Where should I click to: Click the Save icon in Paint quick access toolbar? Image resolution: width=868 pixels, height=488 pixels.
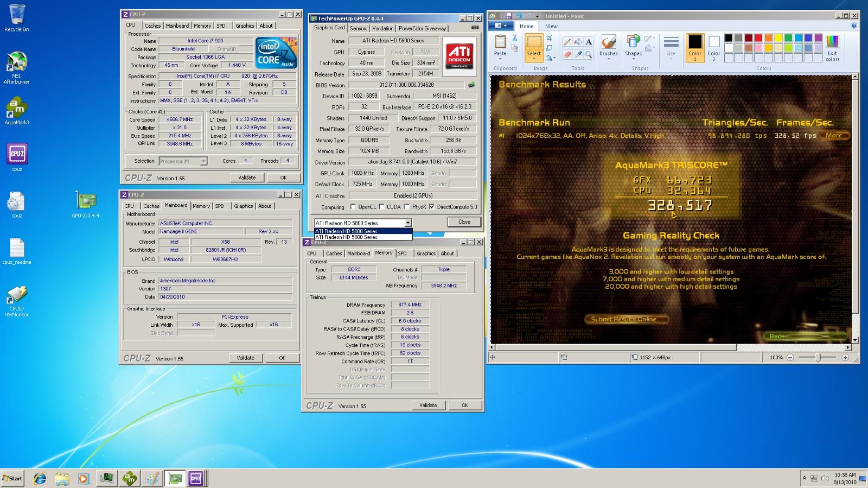pos(509,16)
